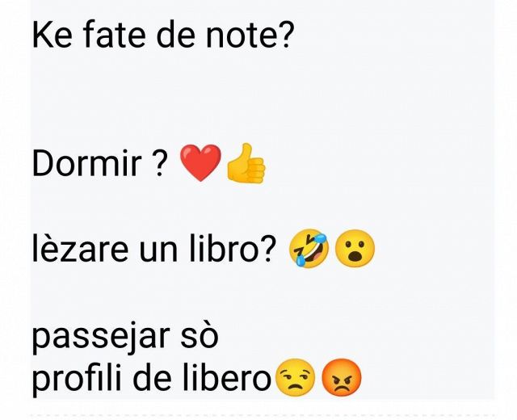Click the rolling laughing emoji
The width and height of the screenshot is (517, 420).
point(309,248)
